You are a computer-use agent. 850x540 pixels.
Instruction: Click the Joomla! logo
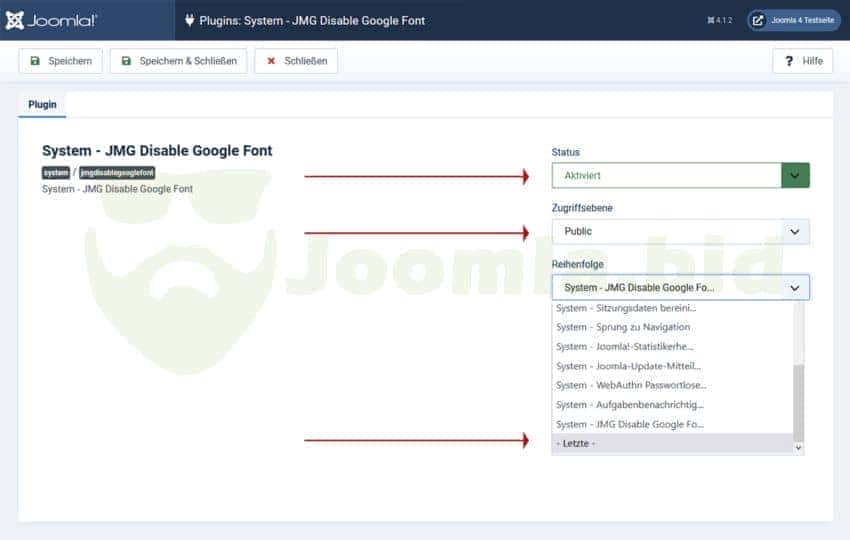click(51, 21)
